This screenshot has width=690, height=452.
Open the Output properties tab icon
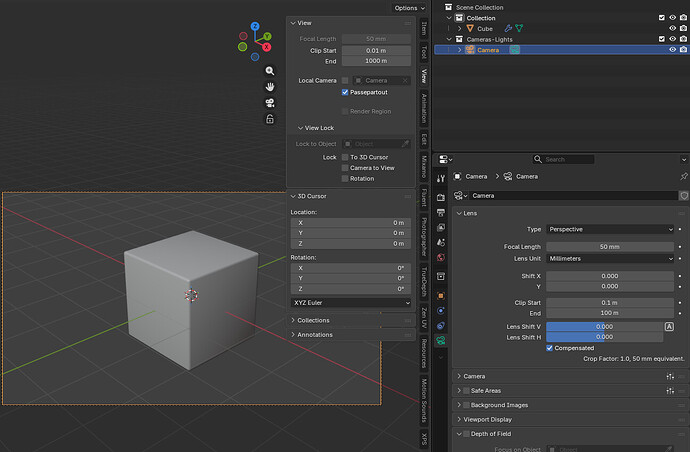click(441, 213)
